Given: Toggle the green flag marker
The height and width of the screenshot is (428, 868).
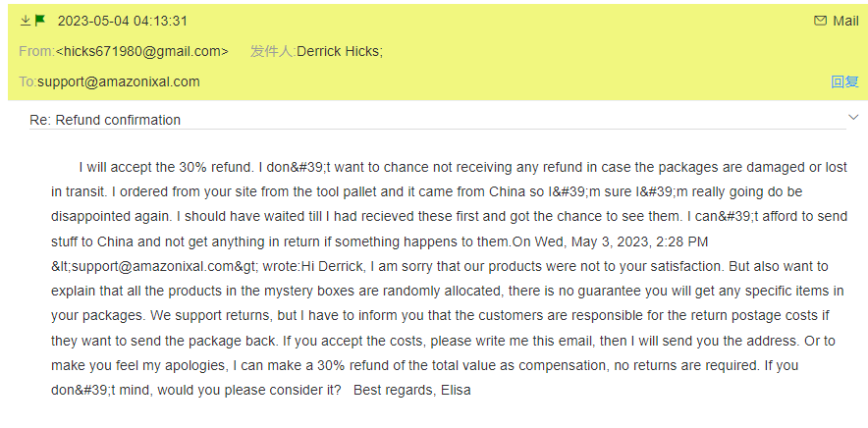Looking at the screenshot, I should 40,21.
